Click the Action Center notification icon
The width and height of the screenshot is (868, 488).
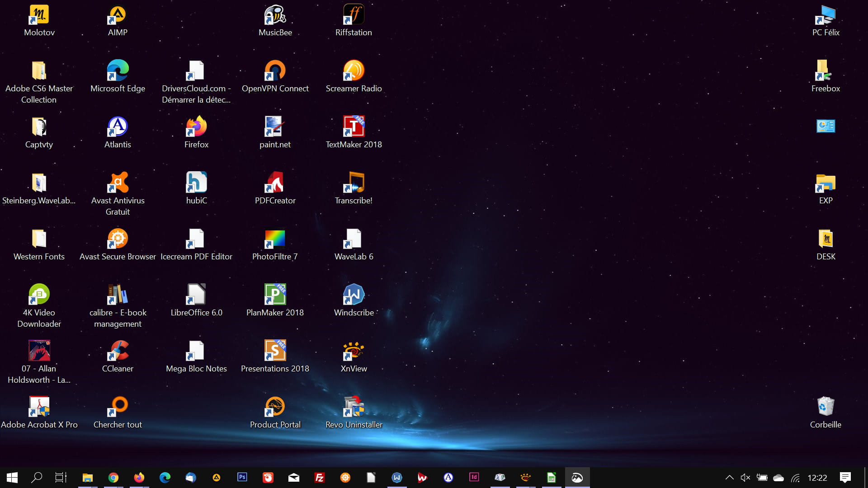pyautogui.click(x=847, y=477)
